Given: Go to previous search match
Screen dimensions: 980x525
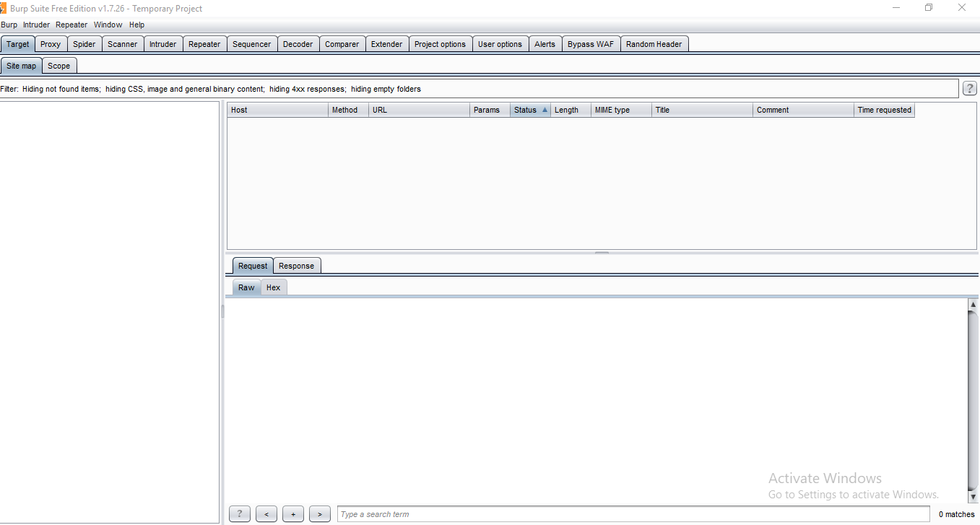Looking at the screenshot, I should (266, 514).
